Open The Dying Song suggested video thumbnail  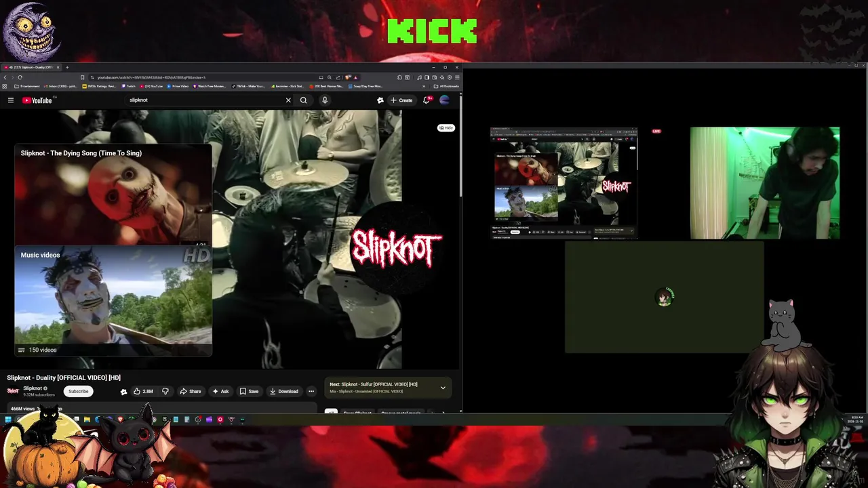point(113,194)
